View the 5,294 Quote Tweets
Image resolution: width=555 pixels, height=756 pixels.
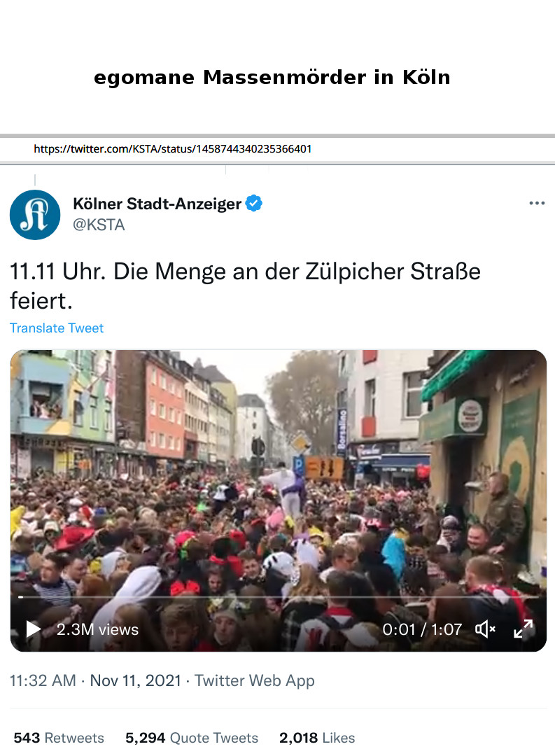(x=192, y=738)
